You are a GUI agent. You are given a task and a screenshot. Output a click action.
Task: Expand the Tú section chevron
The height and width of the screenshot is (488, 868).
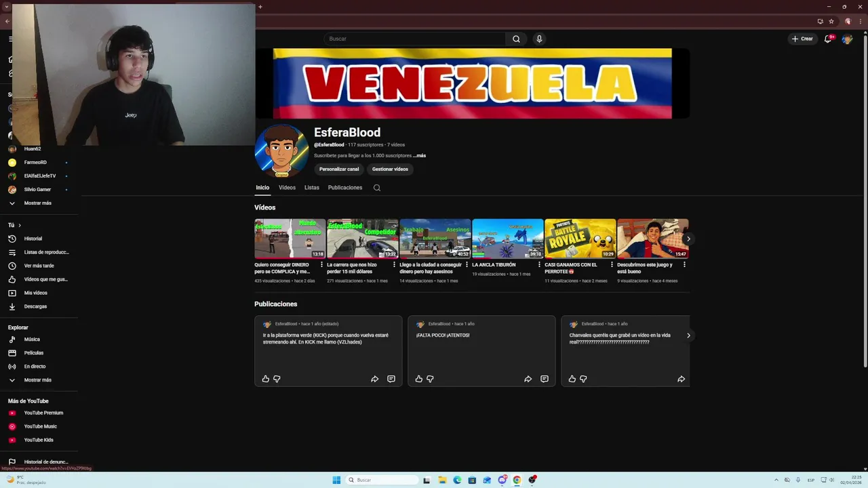click(x=20, y=225)
